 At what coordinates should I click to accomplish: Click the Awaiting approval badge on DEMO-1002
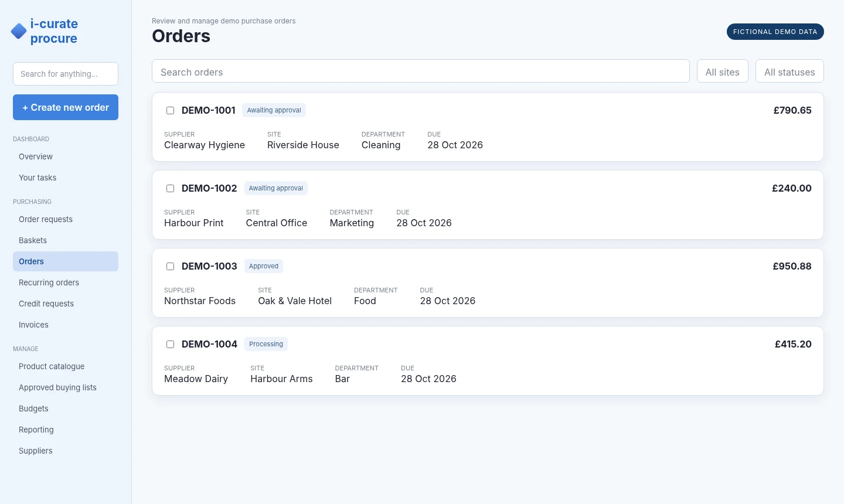pyautogui.click(x=275, y=188)
